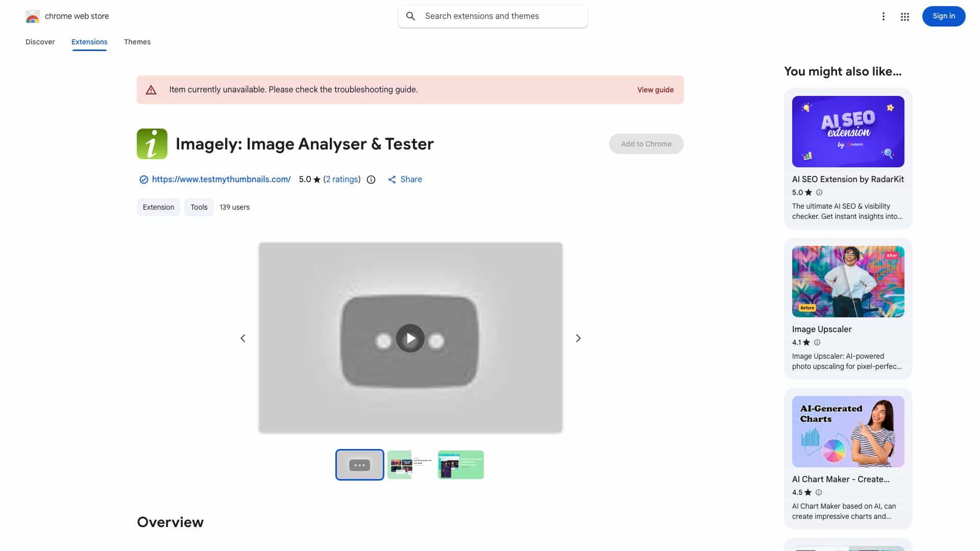Open the Image Upscaler promo image

coord(848,282)
